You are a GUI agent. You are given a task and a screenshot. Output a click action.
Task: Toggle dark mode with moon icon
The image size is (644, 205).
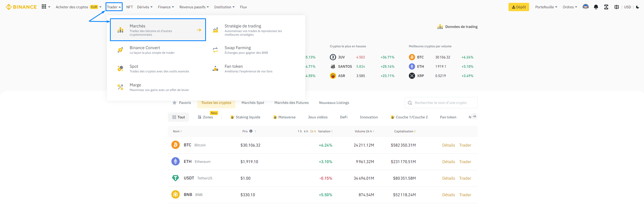638,7
